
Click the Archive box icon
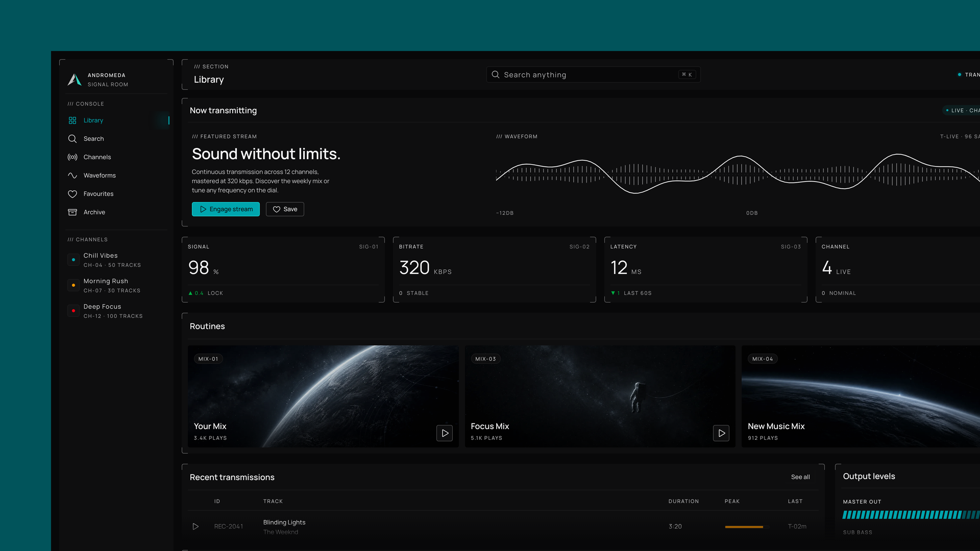click(72, 212)
